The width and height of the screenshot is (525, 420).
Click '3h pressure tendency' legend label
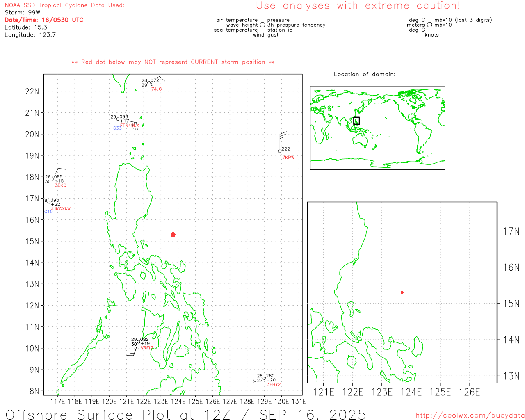click(296, 25)
